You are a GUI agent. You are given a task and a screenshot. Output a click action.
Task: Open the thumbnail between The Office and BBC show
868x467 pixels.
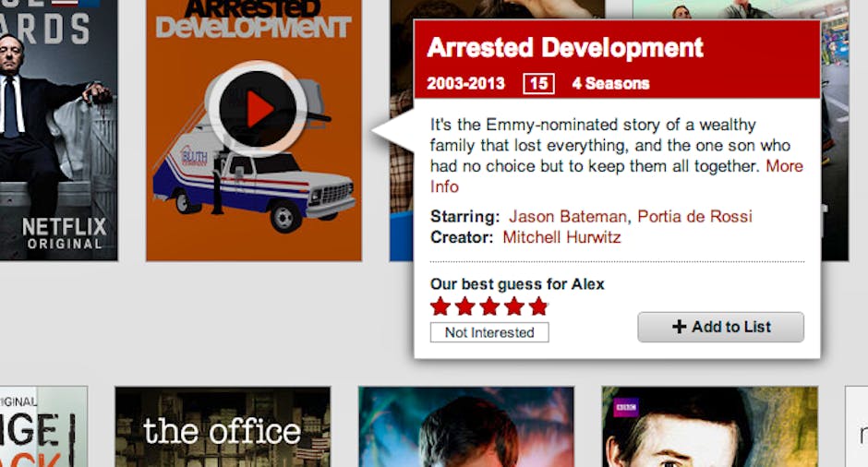(466, 426)
